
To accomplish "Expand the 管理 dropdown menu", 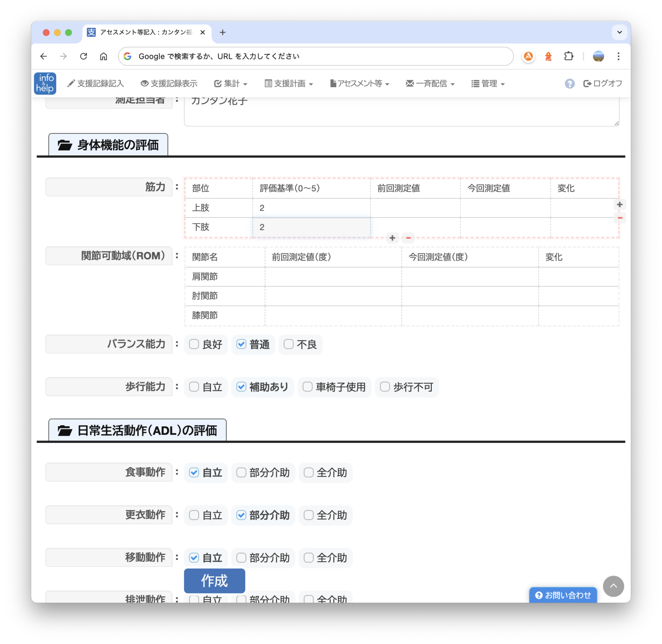I will (x=488, y=84).
